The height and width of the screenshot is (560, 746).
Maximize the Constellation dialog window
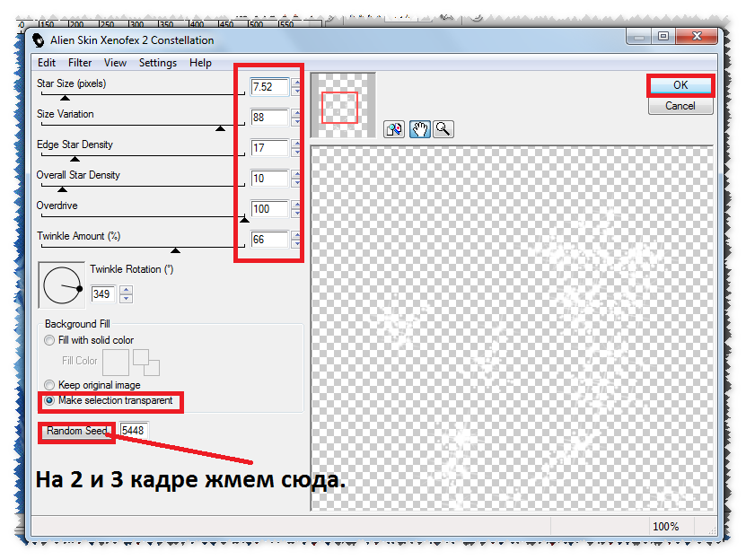click(663, 36)
